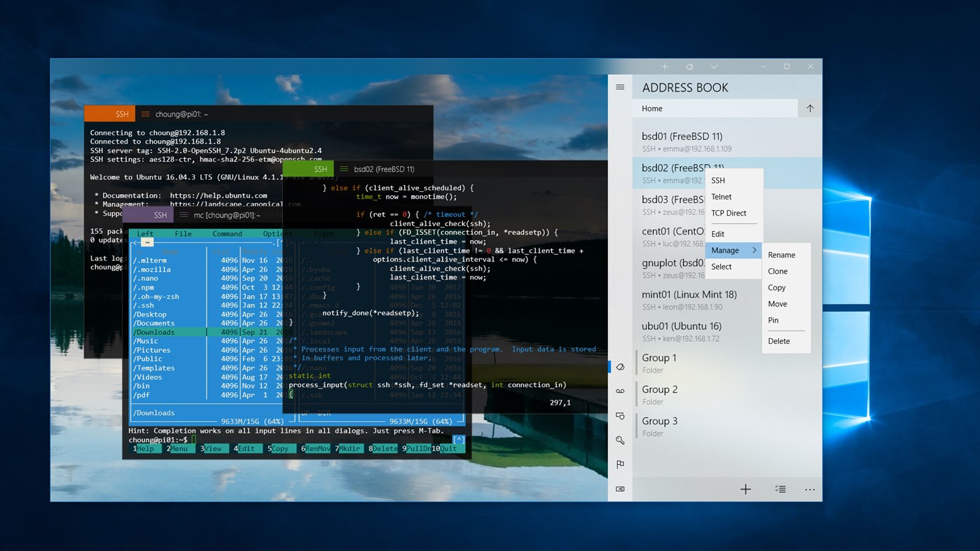Expand the title bar chevron dropdown
The width and height of the screenshot is (980, 551).
coord(714,67)
